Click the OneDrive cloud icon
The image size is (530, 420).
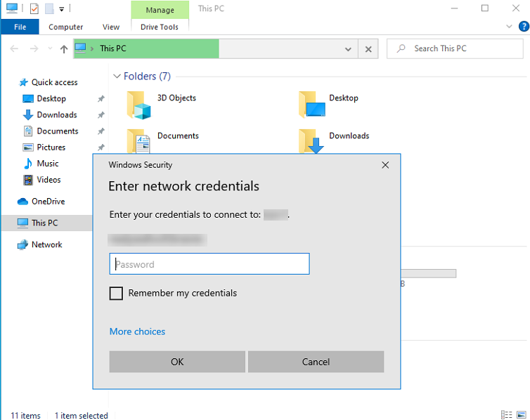click(x=22, y=202)
